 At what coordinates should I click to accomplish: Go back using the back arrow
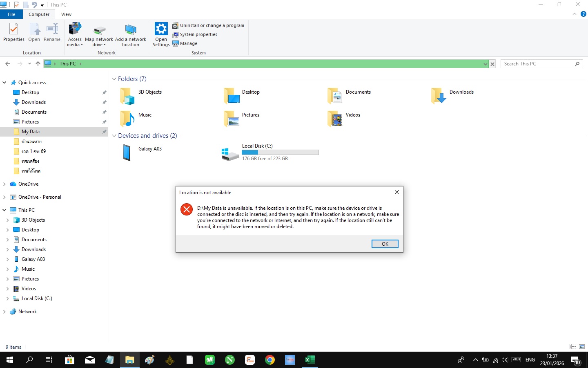click(x=8, y=64)
